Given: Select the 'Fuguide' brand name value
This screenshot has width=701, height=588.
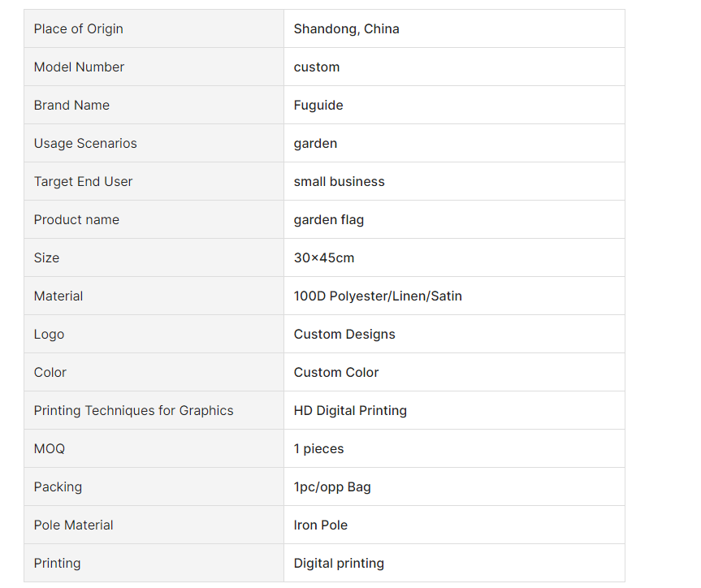Looking at the screenshot, I should (x=318, y=105).
